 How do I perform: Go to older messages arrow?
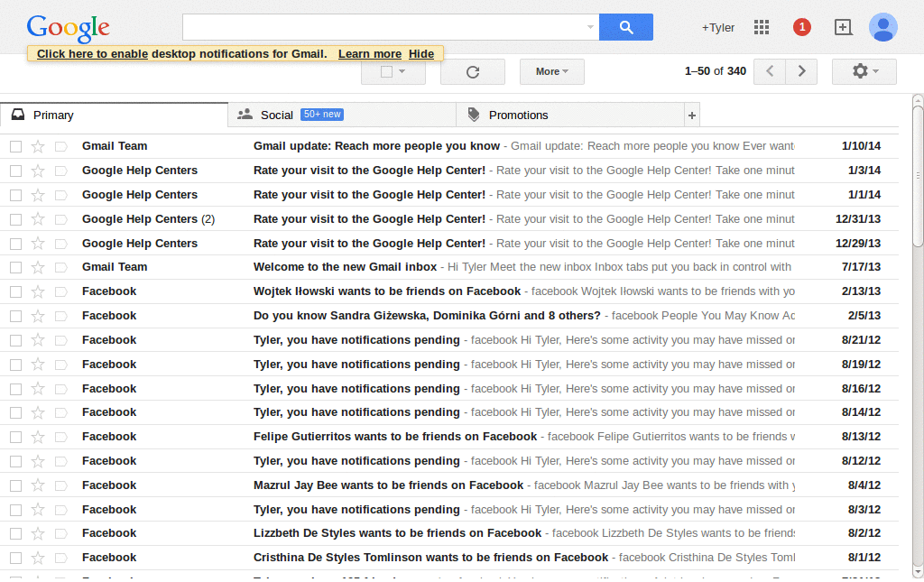click(x=801, y=71)
